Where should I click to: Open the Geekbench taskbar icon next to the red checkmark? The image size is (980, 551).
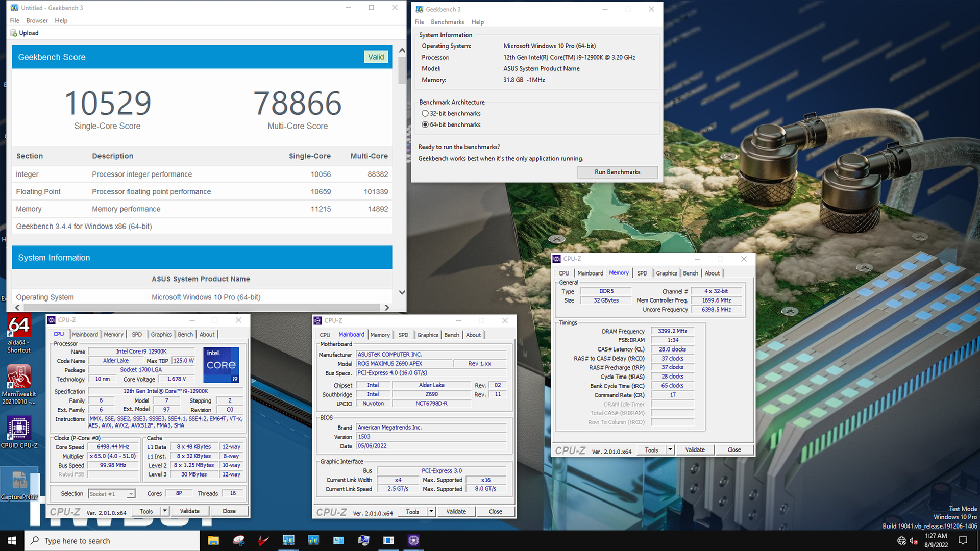[288, 540]
